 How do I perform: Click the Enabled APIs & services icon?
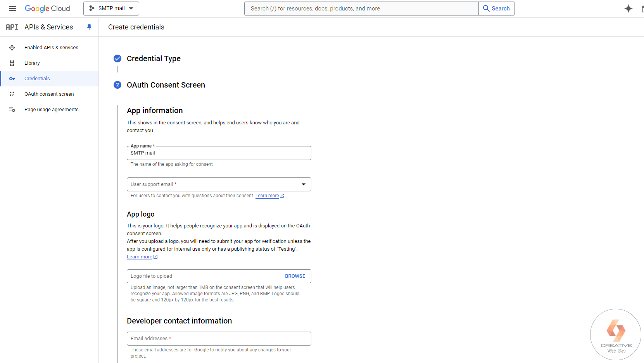12,48
